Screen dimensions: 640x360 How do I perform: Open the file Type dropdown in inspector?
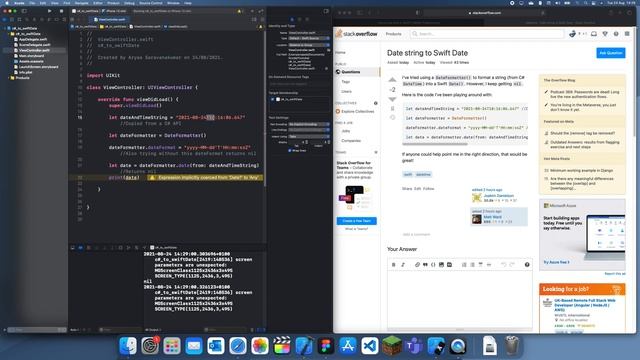(x=309, y=38)
